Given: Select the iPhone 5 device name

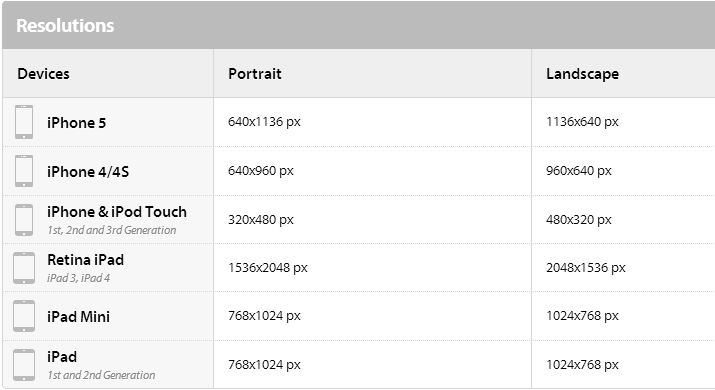Looking at the screenshot, I should click(76, 123).
